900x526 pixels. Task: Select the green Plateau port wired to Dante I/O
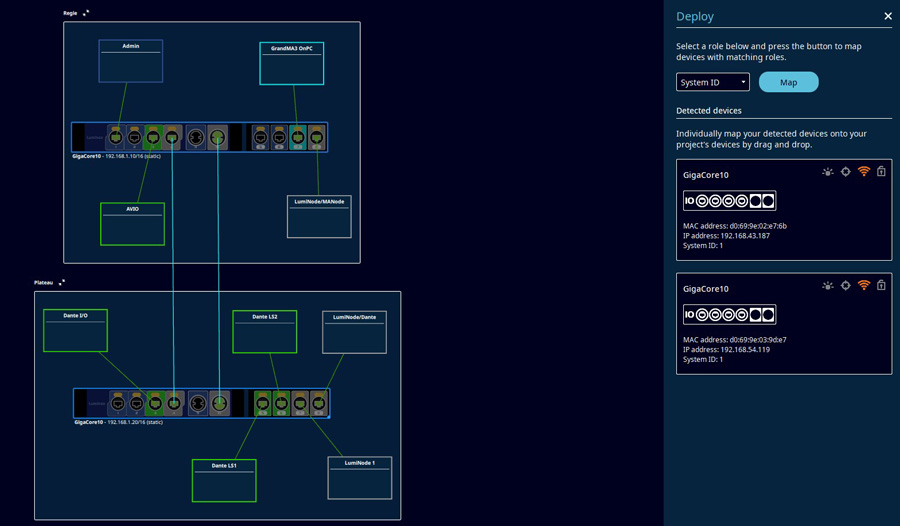click(x=155, y=404)
